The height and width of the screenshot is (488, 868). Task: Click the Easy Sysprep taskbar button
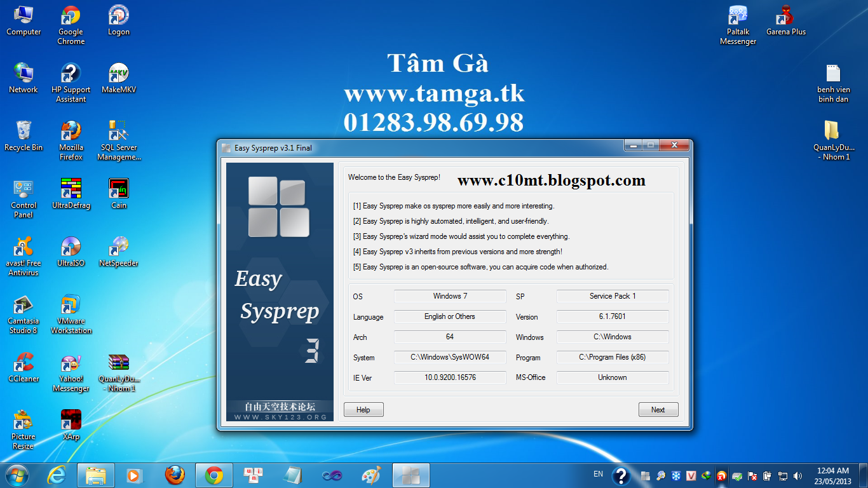(x=411, y=475)
